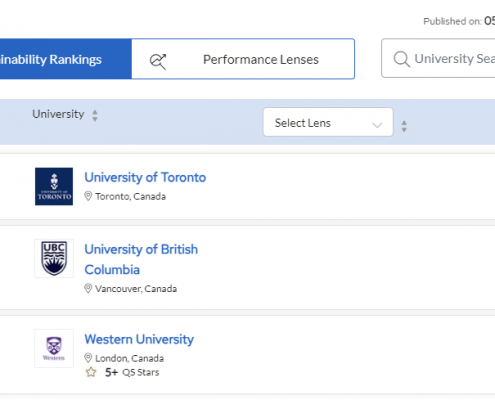
Task: Focus the University Search input field
Action: click(438, 58)
